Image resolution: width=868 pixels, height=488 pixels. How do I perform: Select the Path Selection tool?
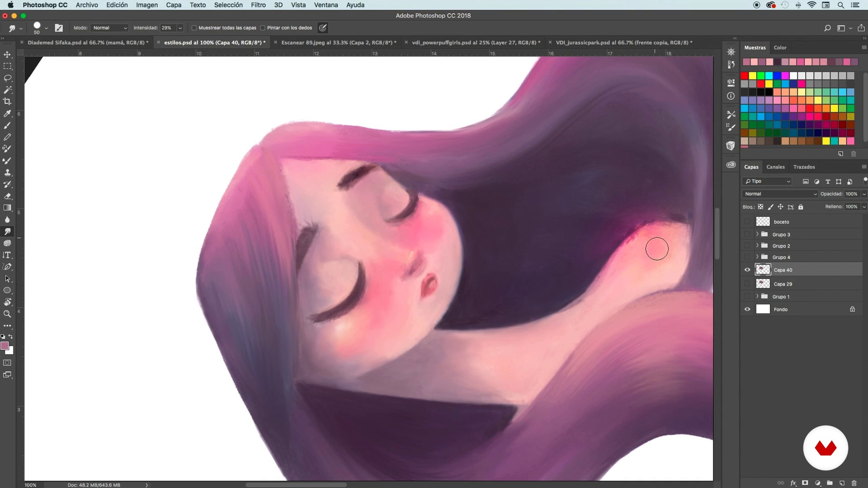7,279
